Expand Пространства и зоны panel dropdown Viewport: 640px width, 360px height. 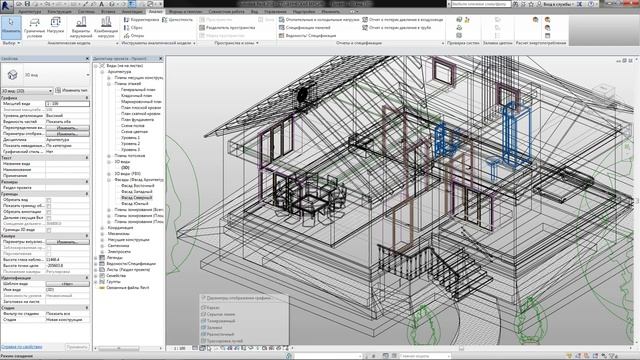pyautogui.click(x=236, y=43)
